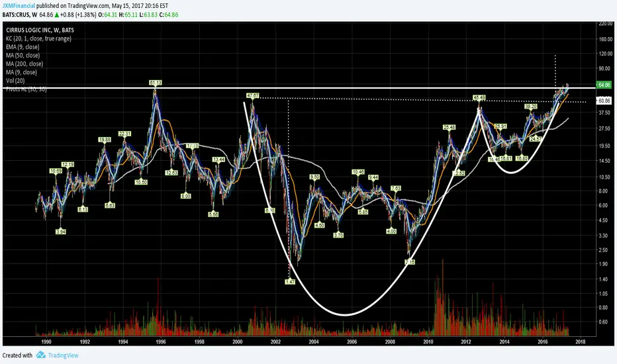Click the 6.13 pivot low label
This screenshot has width=617, height=364.
[83, 210]
